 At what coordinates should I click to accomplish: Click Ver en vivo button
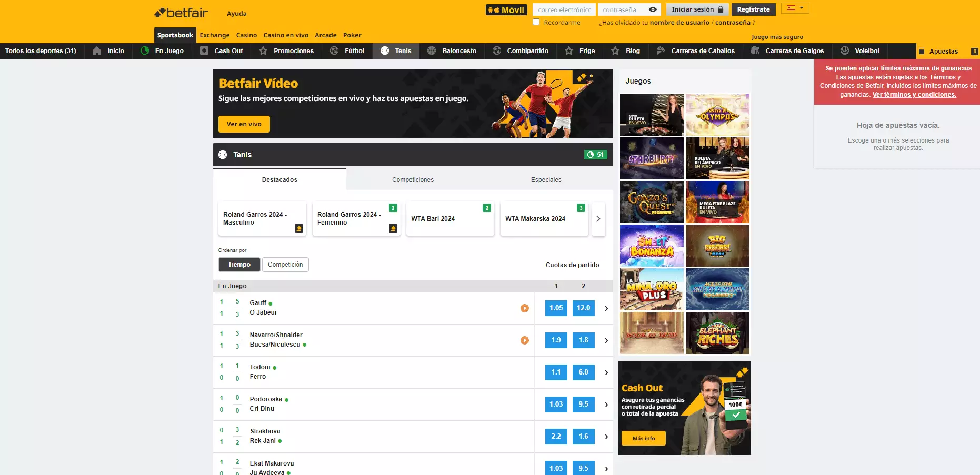point(244,124)
